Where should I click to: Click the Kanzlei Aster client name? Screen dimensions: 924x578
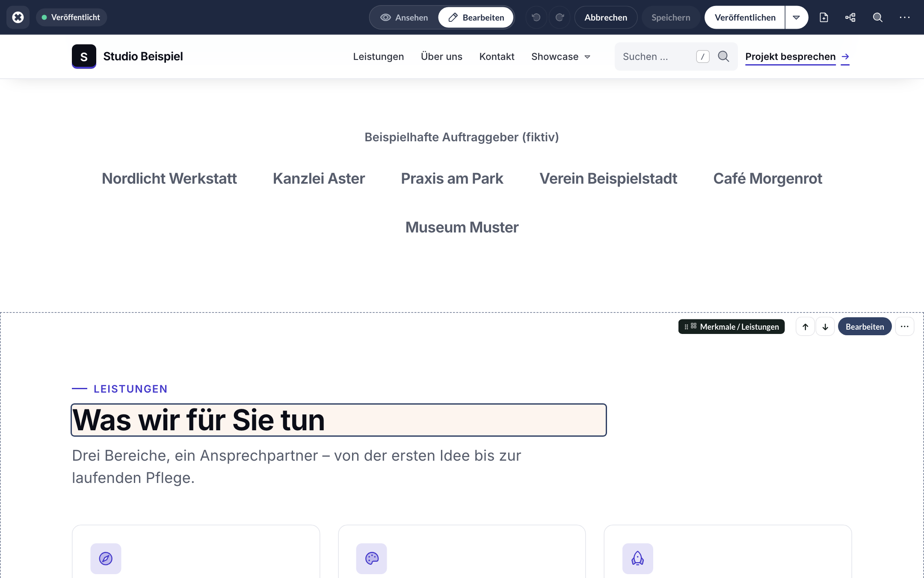(x=319, y=179)
